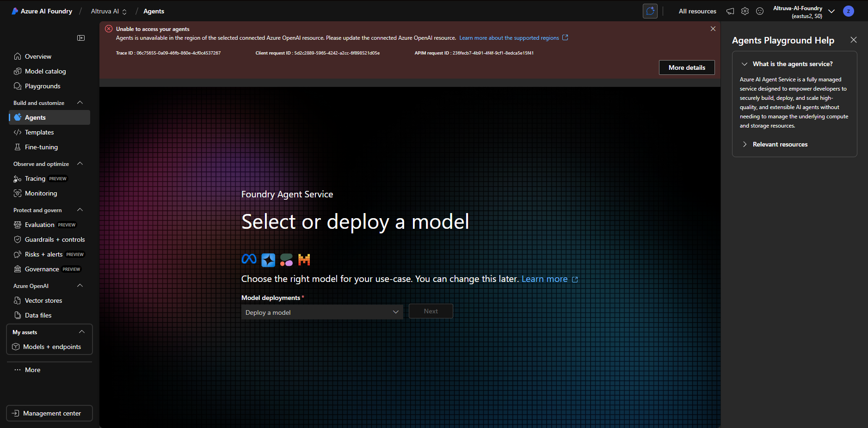Collapse the Protect and govern section

pos(80,210)
